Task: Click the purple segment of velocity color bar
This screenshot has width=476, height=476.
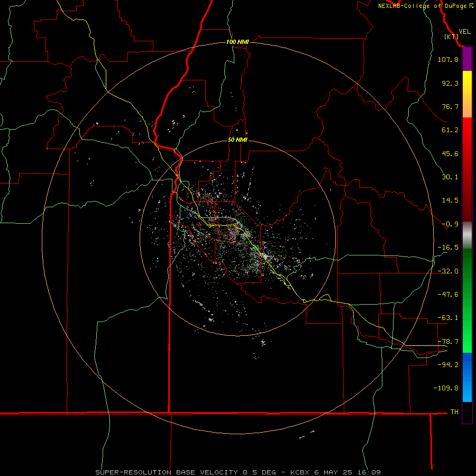Action: 467,59
